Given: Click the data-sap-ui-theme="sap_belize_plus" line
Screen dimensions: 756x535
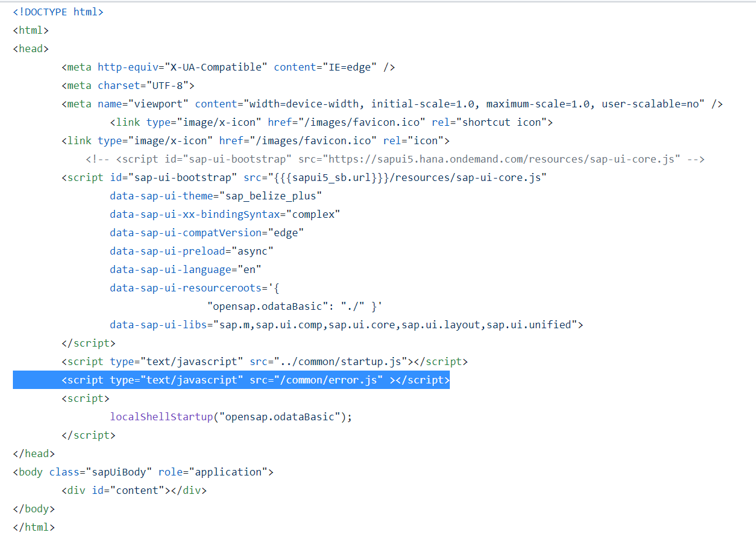Looking at the screenshot, I should 216,196.
